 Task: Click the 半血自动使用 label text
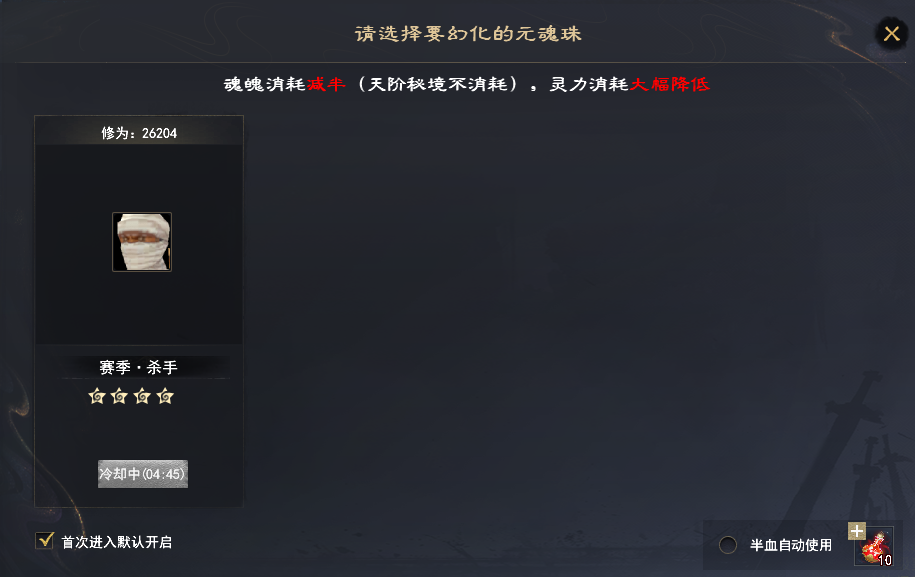(x=791, y=545)
